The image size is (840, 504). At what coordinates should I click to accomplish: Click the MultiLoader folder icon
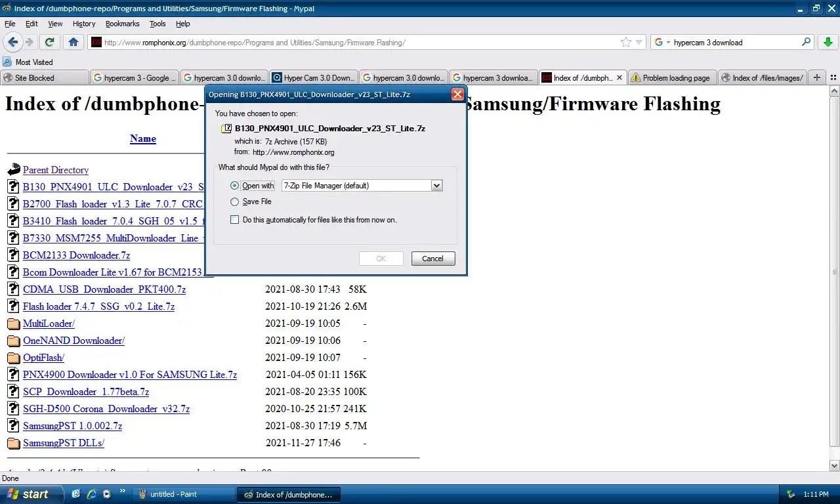tap(14, 324)
